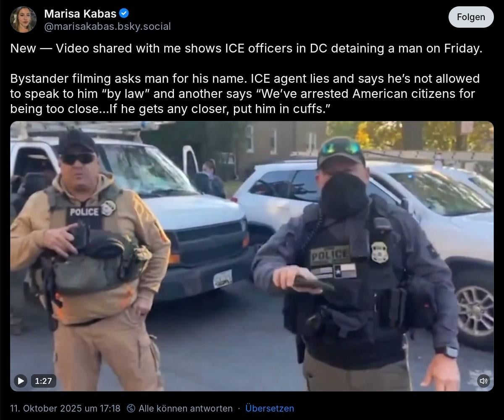Click the first paragraph about ICE officers in DC
The width and height of the screenshot is (504, 420).
click(246, 48)
